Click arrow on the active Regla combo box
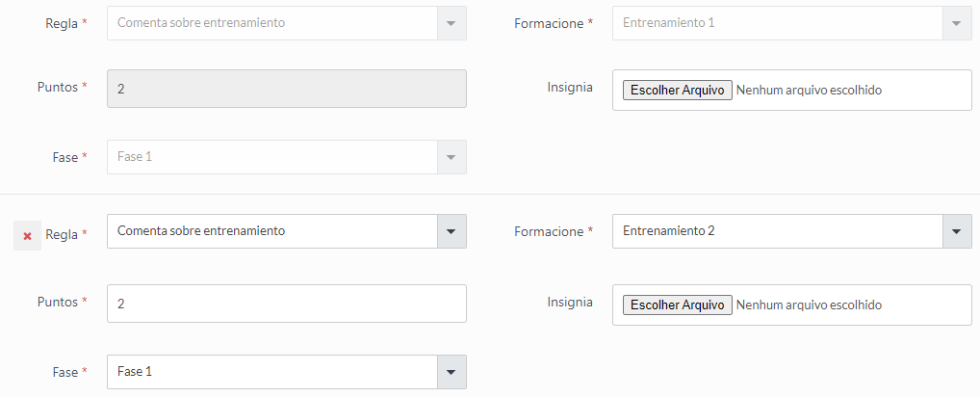 [x=451, y=231]
